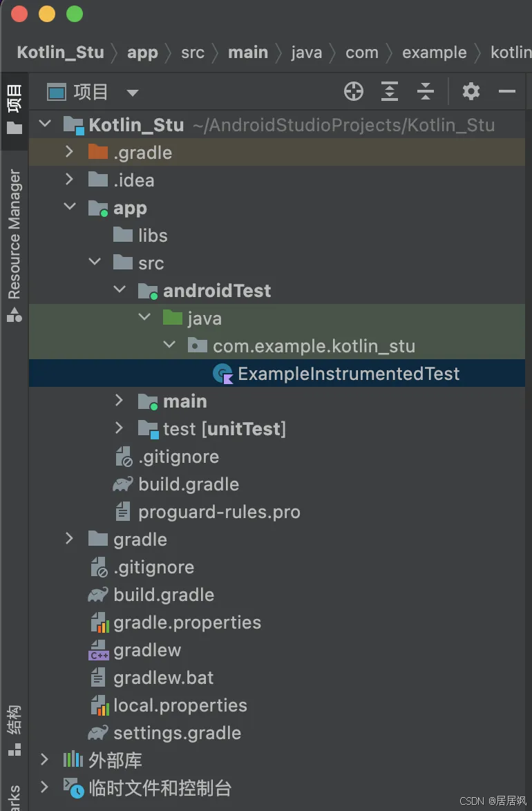
Task: Hide the project panel with minus icon
Action: click(x=506, y=92)
